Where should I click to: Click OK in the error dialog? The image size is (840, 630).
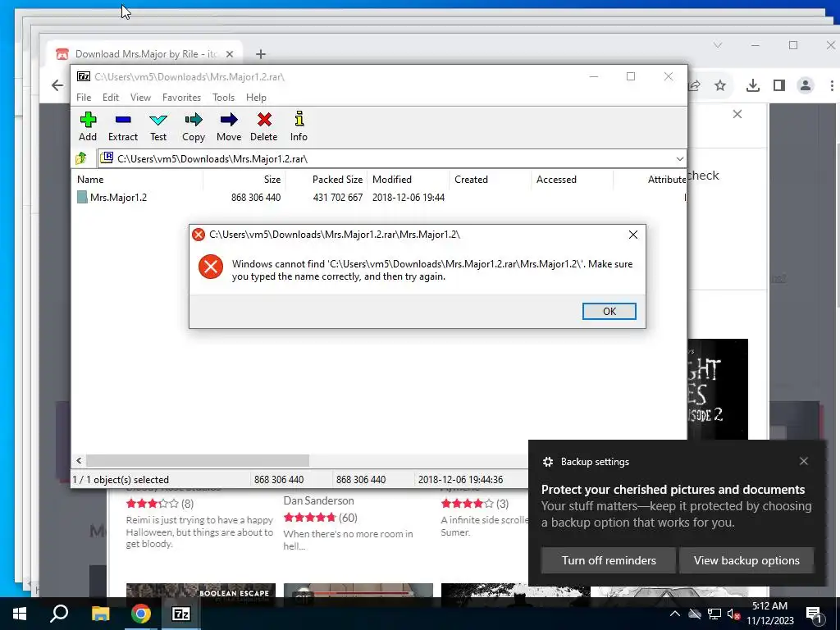[x=609, y=311]
